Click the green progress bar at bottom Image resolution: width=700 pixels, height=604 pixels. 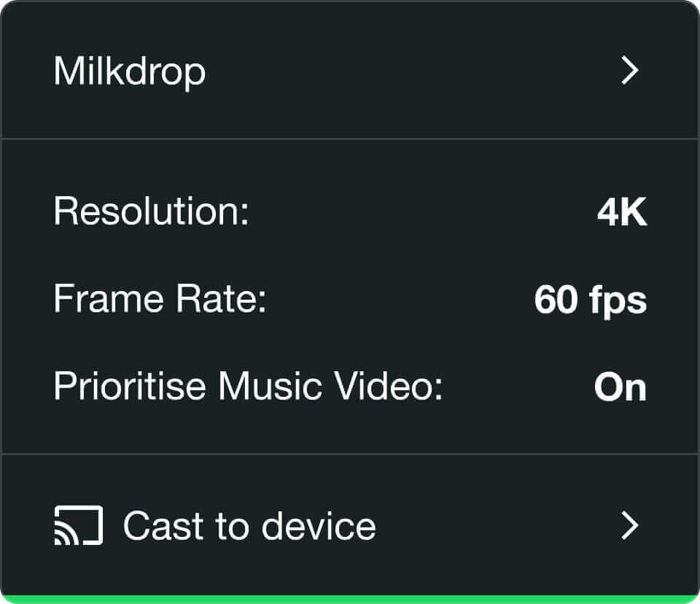(350, 600)
